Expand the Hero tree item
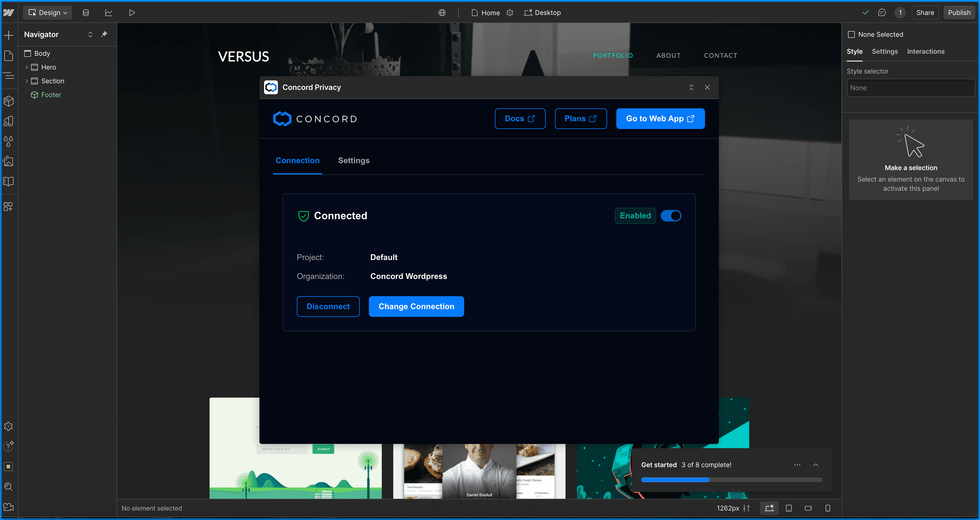This screenshot has width=980, height=520. (27, 68)
